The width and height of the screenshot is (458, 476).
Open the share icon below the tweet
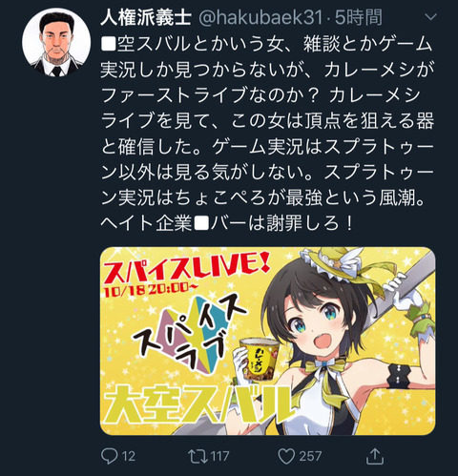click(375, 456)
